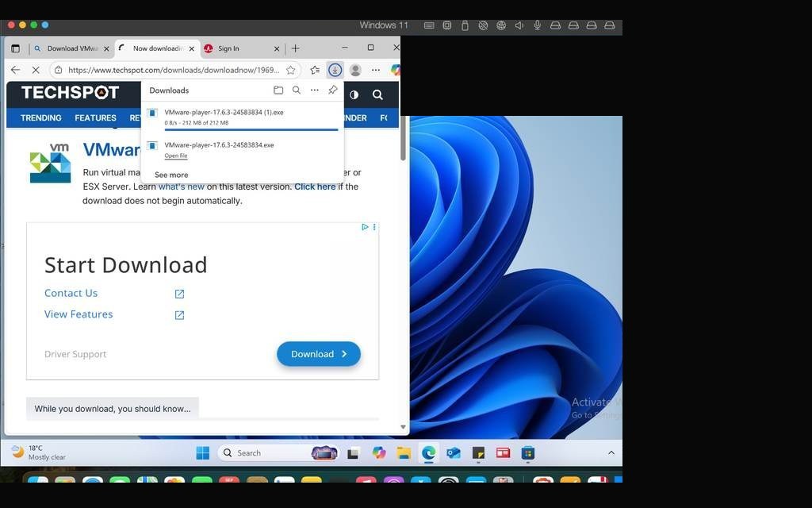Viewport: 812px width, 508px height.
Task: Switch to the Download VMware tab
Action: click(x=71, y=48)
